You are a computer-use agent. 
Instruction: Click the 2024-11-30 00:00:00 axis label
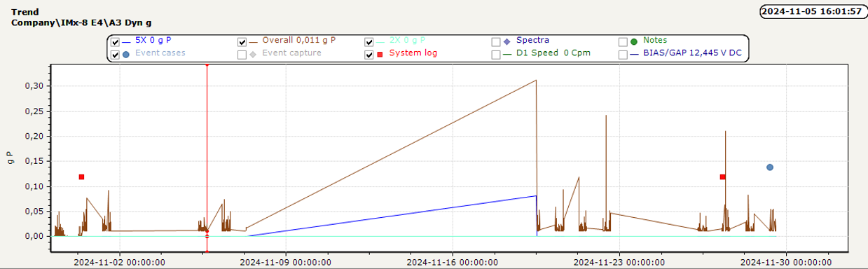[x=786, y=263]
